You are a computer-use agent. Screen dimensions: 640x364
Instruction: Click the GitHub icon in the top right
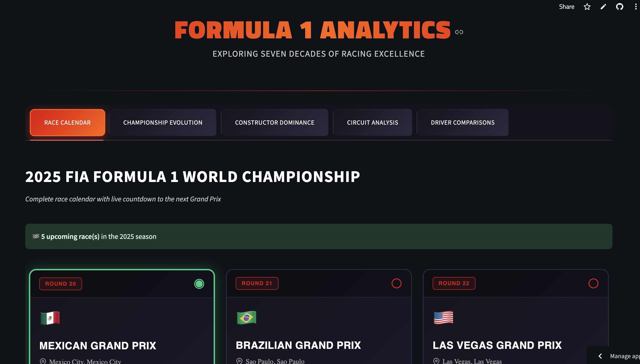pyautogui.click(x=620, y=7)
